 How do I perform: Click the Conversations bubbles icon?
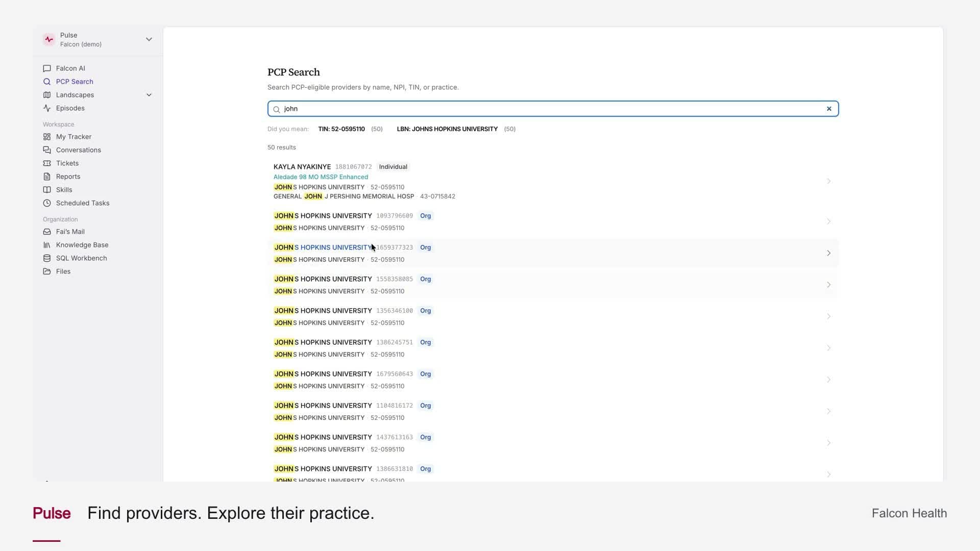pos(47,150)
